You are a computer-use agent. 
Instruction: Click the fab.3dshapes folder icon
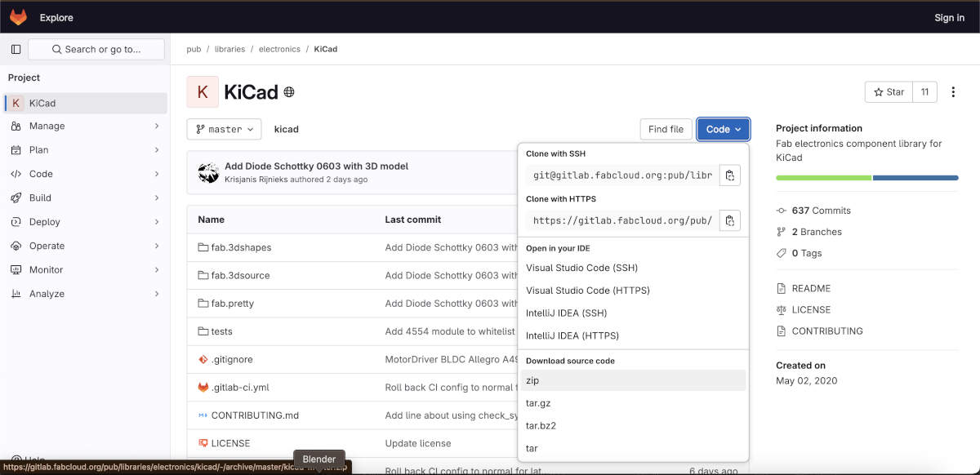[203, 247]
